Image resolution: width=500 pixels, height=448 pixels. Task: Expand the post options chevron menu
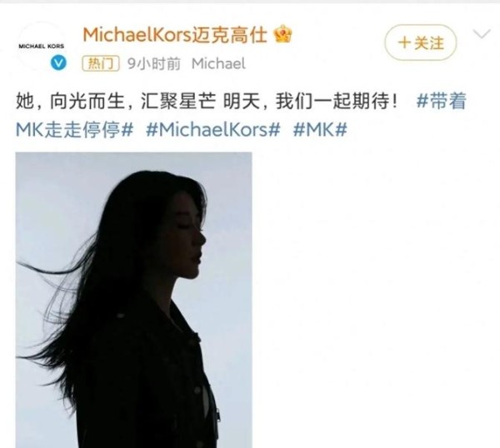coord(481,34)
